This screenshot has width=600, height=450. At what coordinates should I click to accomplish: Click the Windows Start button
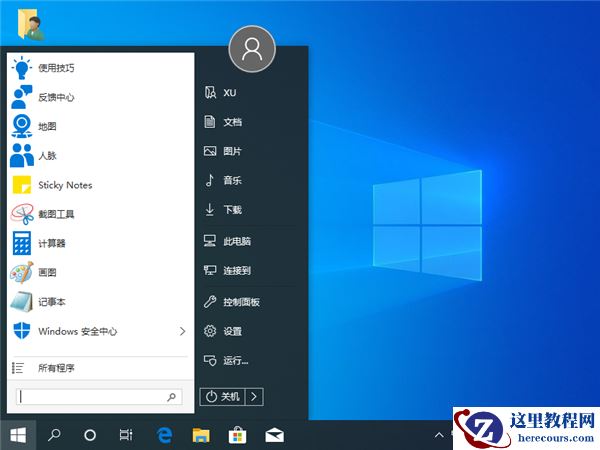point(18,435)
